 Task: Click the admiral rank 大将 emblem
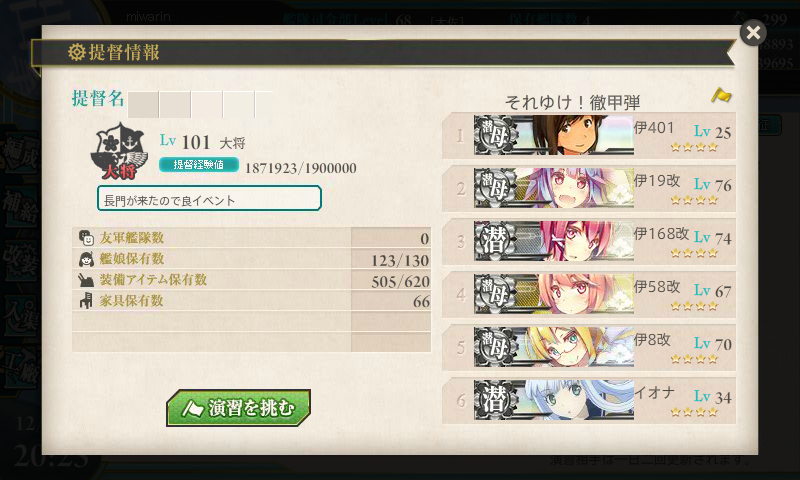[119, 151]
